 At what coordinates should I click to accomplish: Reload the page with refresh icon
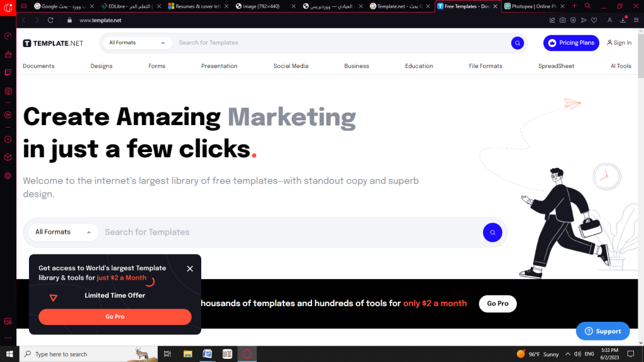[x=50, y=20]
